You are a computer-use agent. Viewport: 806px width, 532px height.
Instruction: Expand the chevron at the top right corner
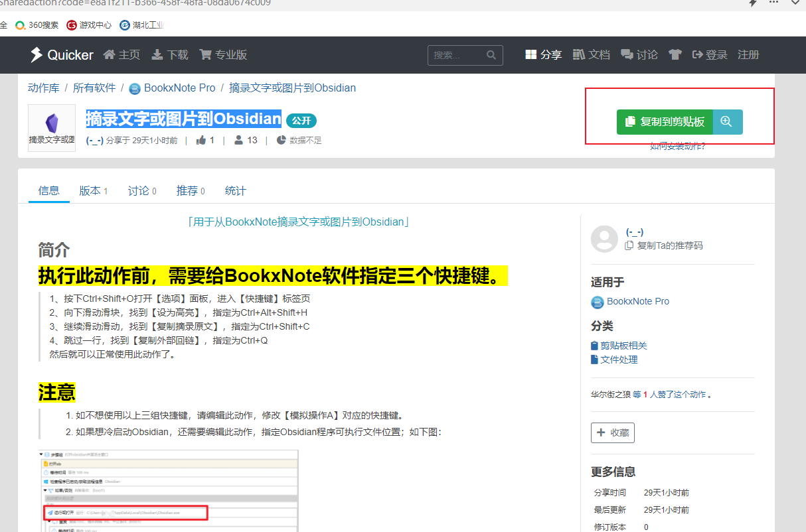(795, 4)
